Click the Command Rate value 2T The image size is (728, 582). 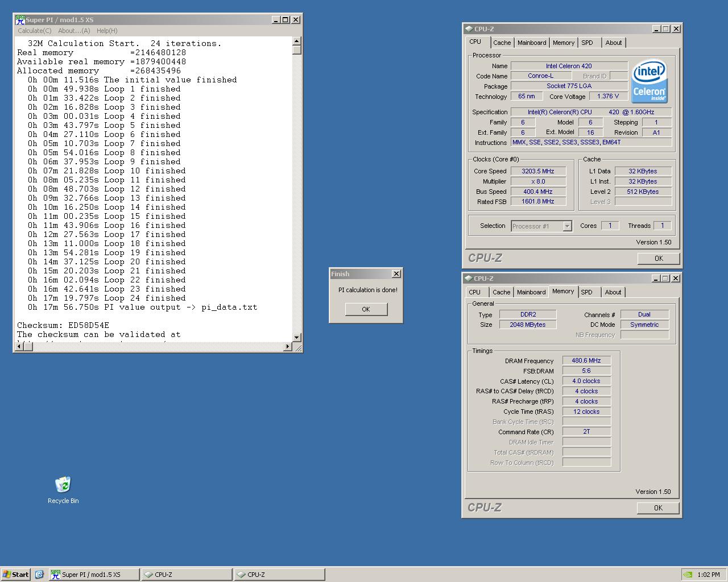pyautogui.click(x=586, y=431)
